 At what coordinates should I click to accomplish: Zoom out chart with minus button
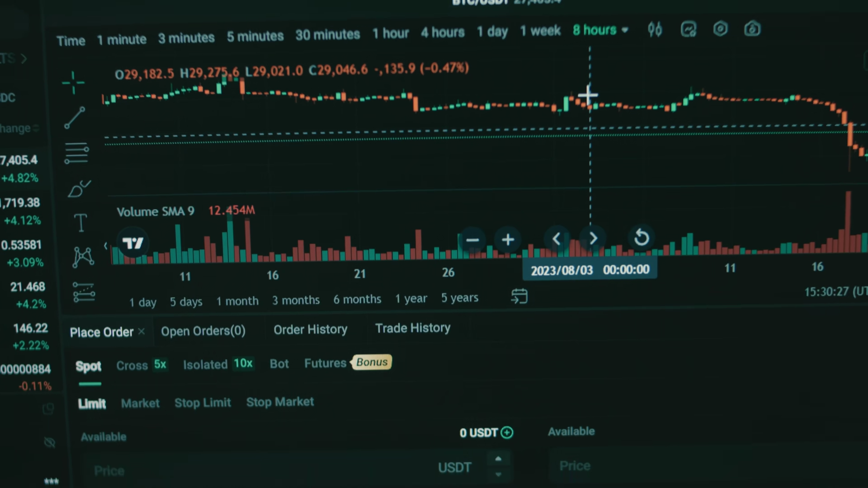[x=472, y=240]
